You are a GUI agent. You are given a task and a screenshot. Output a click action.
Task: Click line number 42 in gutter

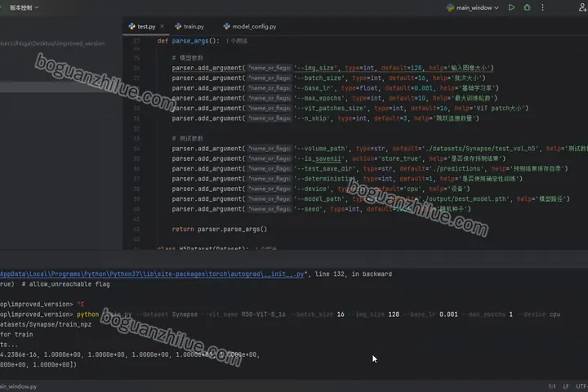point(136,229)
